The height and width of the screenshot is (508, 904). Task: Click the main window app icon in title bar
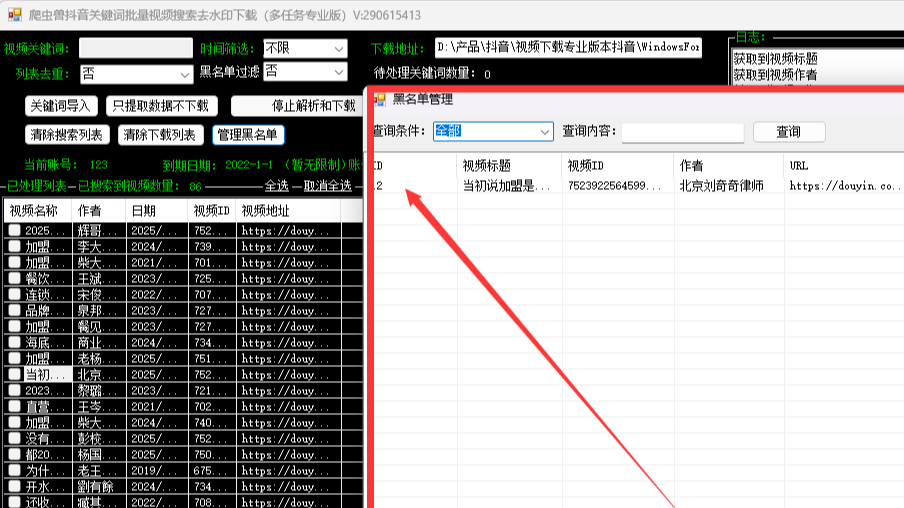[x=14, y=15]
